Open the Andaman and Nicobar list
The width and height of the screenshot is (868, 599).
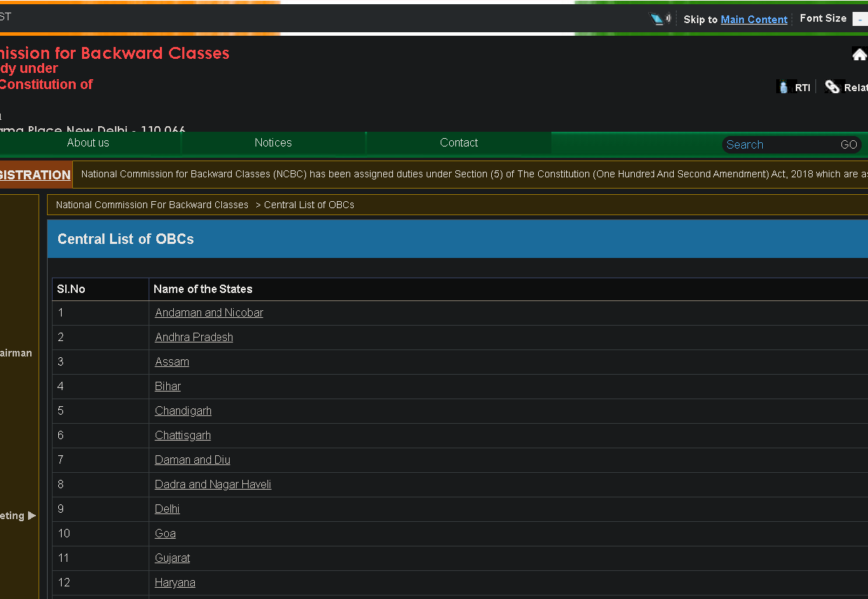pos(209,313)
